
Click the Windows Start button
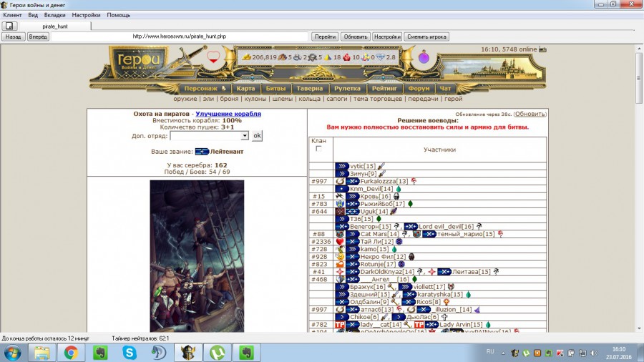13,353
